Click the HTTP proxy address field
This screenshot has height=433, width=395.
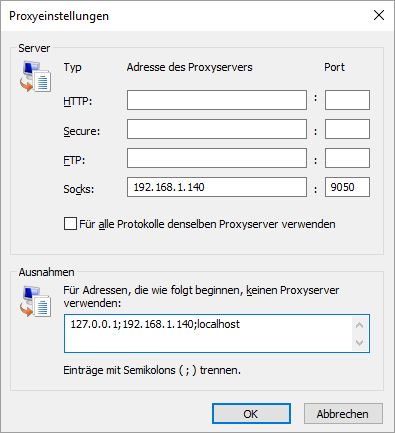tap(217, 100)
